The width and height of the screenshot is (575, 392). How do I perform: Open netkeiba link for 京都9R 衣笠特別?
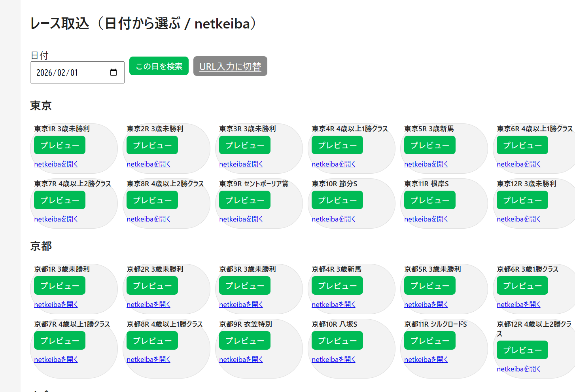(241, 360)
